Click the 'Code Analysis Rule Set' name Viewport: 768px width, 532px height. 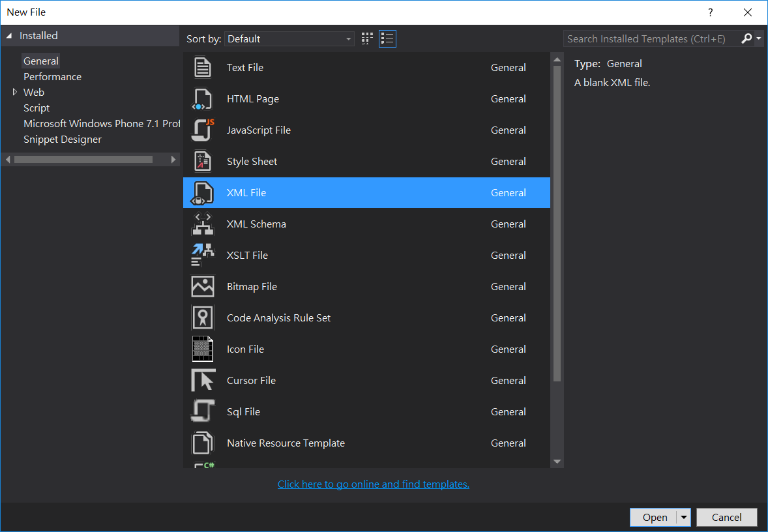278,318
